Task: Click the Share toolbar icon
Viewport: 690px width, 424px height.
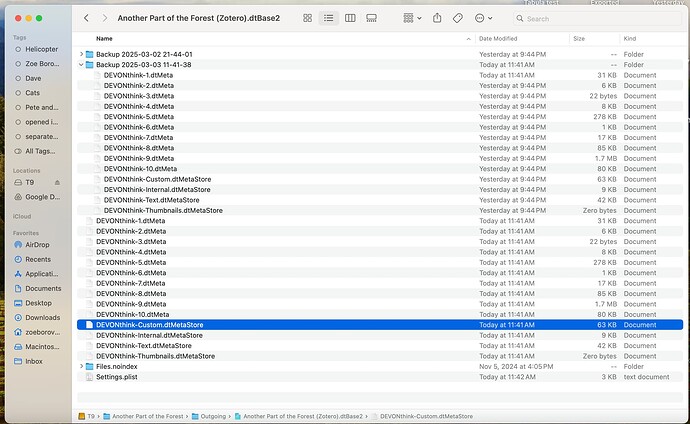Action: pos(438,18)
